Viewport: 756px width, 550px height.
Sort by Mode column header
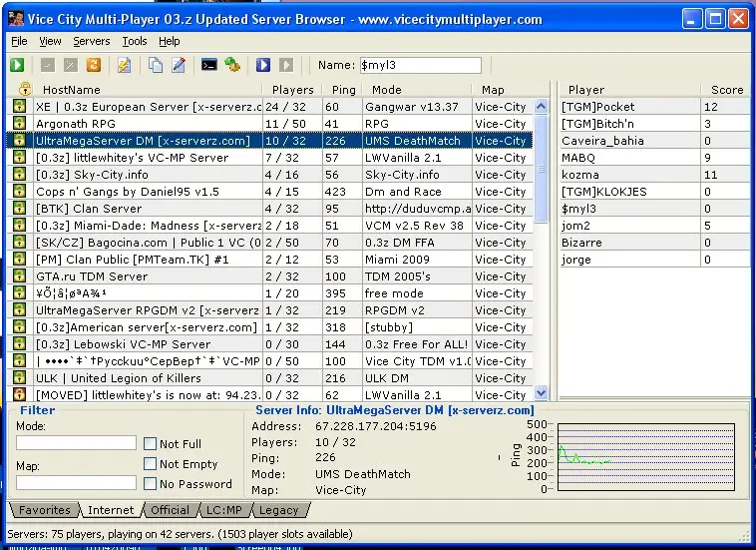coord(417,90)
